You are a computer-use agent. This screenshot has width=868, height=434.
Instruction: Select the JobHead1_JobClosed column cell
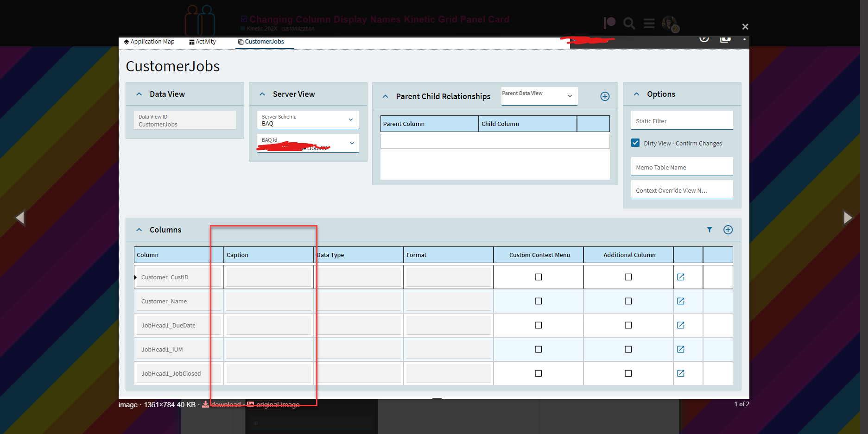(179, 373)
